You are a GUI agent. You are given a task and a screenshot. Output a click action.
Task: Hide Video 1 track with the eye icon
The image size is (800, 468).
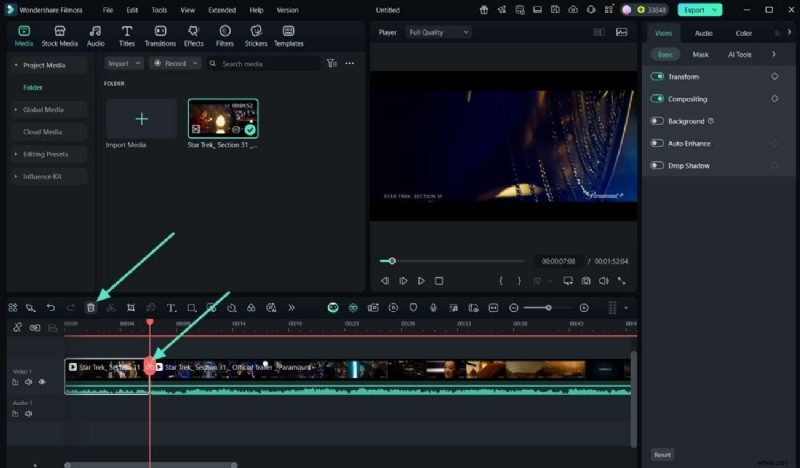(42, 382)
